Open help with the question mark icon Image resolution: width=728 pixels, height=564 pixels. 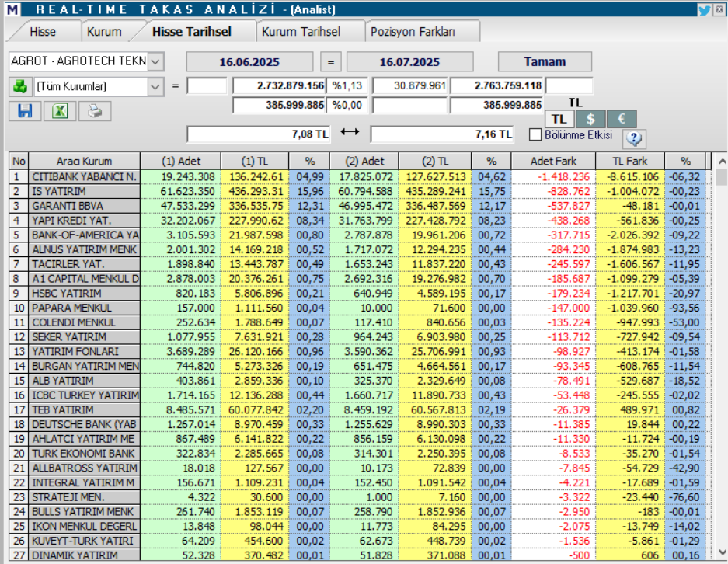(x=634, y=138)
